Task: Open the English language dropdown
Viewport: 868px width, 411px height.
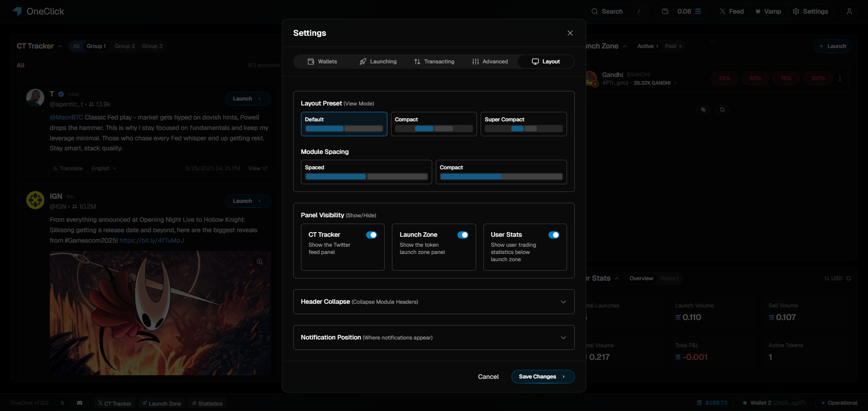Action: tap(104, 168)
